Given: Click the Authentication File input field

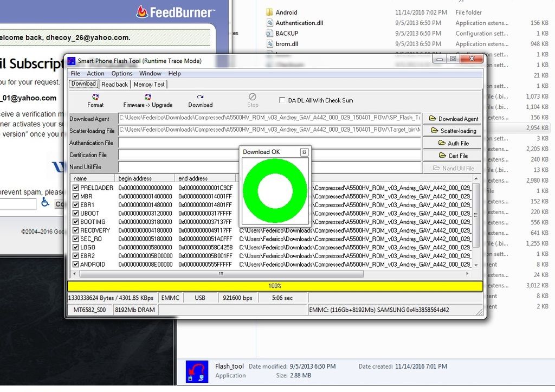Looking at the screenshot, I should (269, 143).
